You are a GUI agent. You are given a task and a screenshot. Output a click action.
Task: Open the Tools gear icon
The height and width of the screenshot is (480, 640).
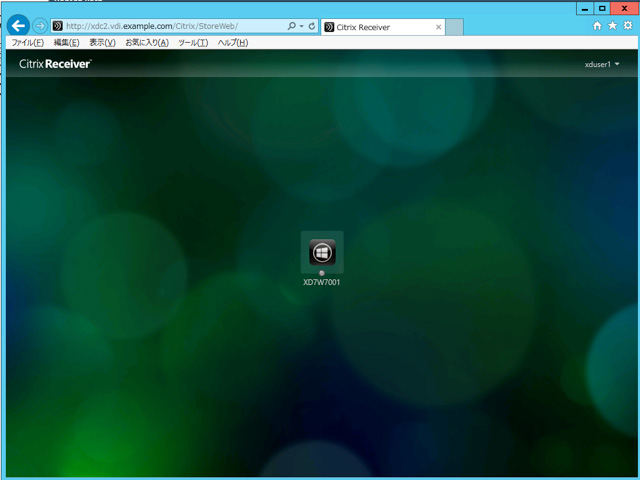(x=628, y=25)
